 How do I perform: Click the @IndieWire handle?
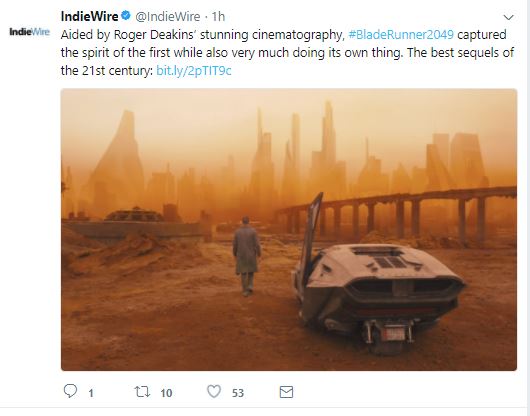(168, 17)
